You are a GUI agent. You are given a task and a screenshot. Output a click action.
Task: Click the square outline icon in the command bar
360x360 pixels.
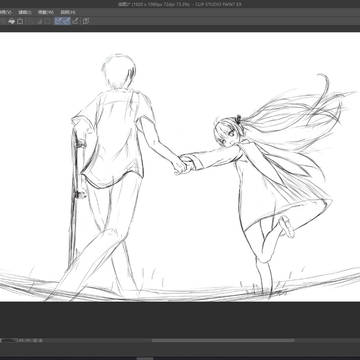pos(20,21)
